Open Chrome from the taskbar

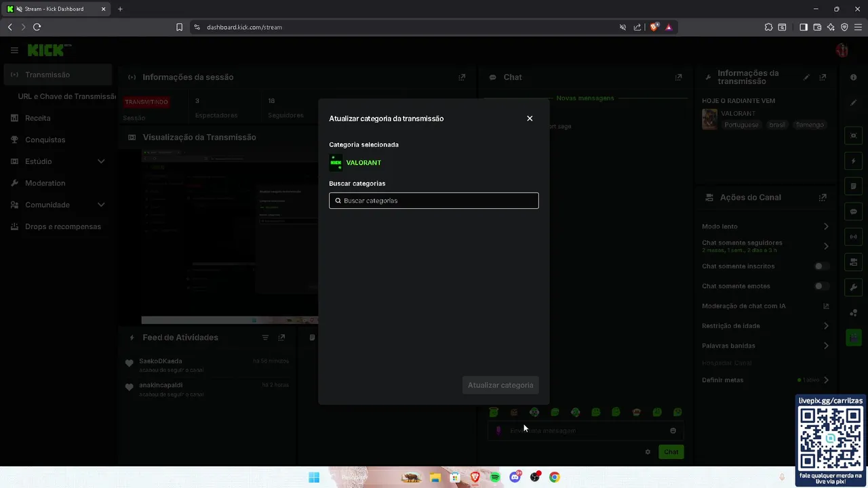pyautogui.click(x=555, y=477)
